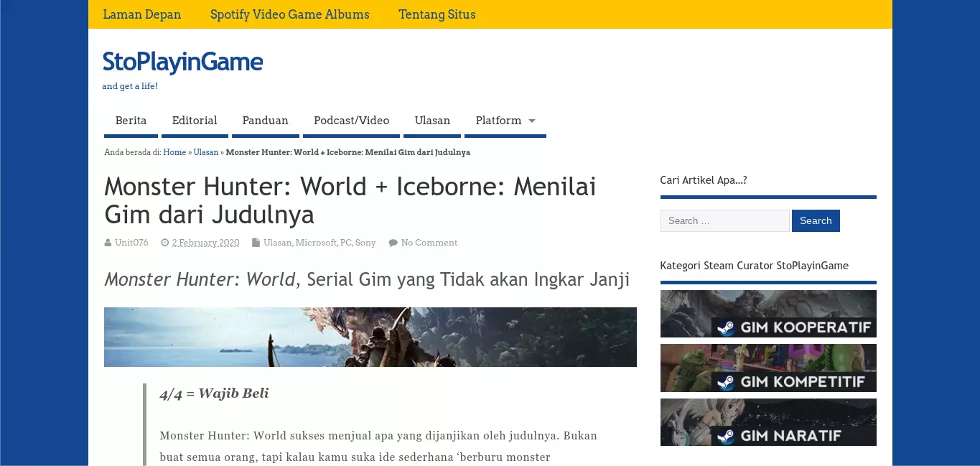
Task: Click Steam logo on GIM NARATIF banner
Action: (726, 436)
